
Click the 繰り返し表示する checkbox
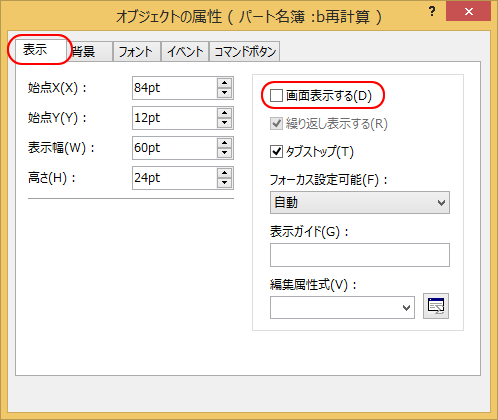pos(276,124)
